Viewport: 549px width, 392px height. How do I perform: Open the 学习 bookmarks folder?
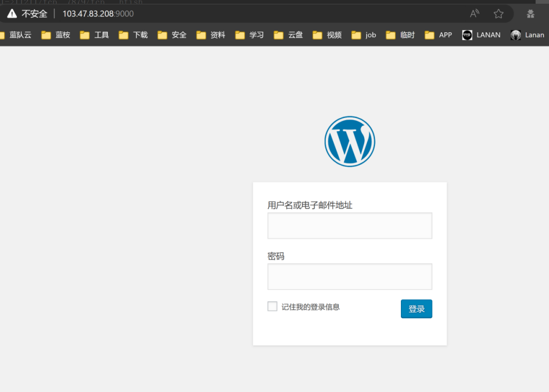250,35
